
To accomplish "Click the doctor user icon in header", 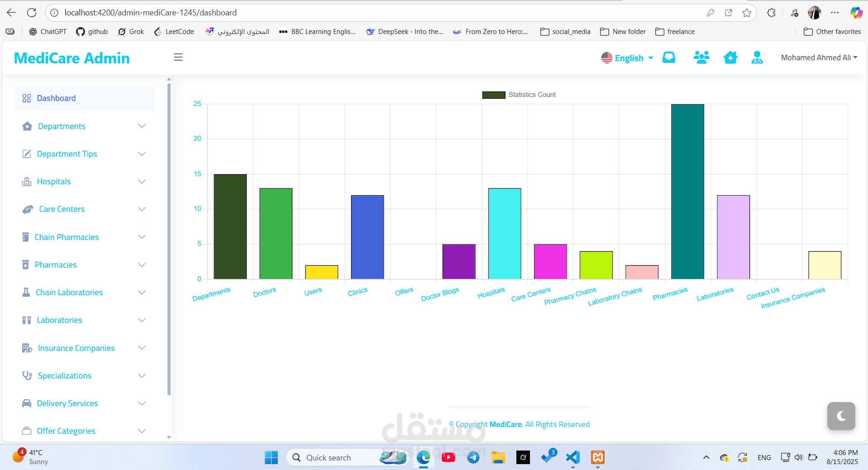I will click(757, 58).
